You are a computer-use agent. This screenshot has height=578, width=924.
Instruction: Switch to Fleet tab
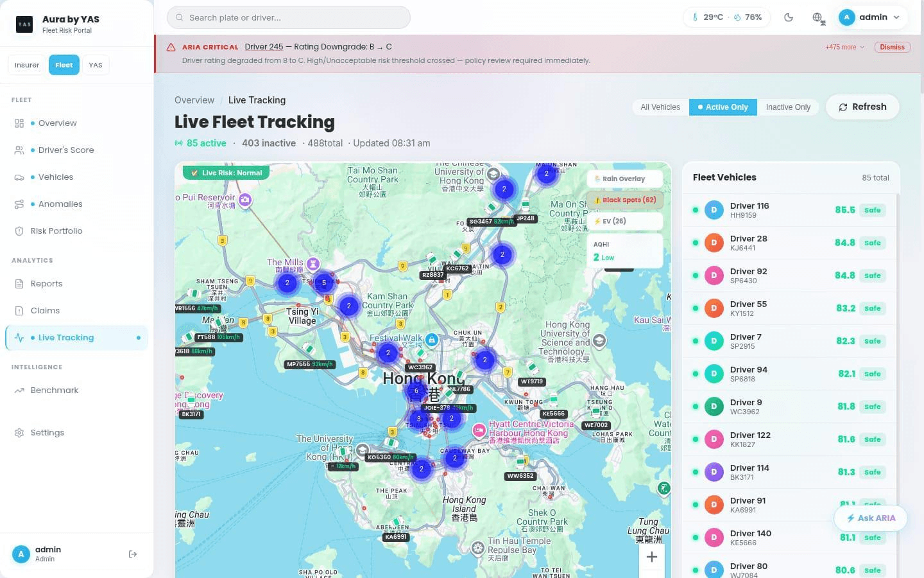pos(64,65)
